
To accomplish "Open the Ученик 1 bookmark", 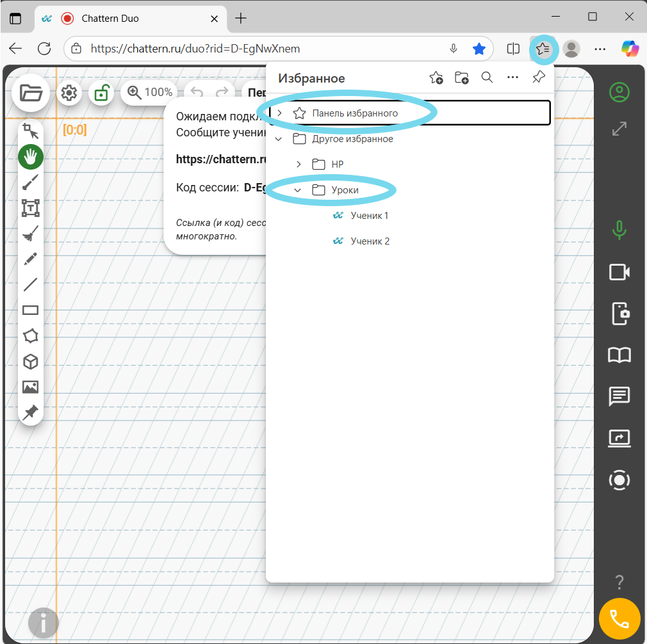I will (x=369, y=216).
